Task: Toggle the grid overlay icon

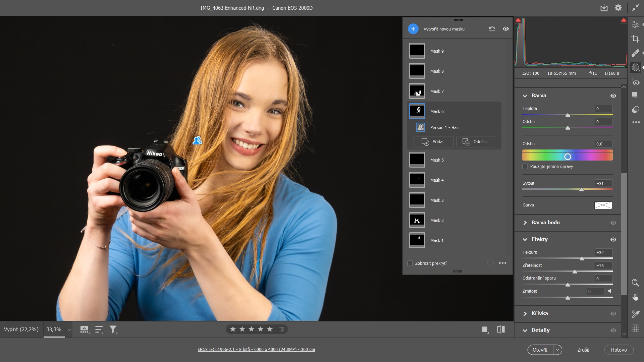Action: click(x=635, y=328)
